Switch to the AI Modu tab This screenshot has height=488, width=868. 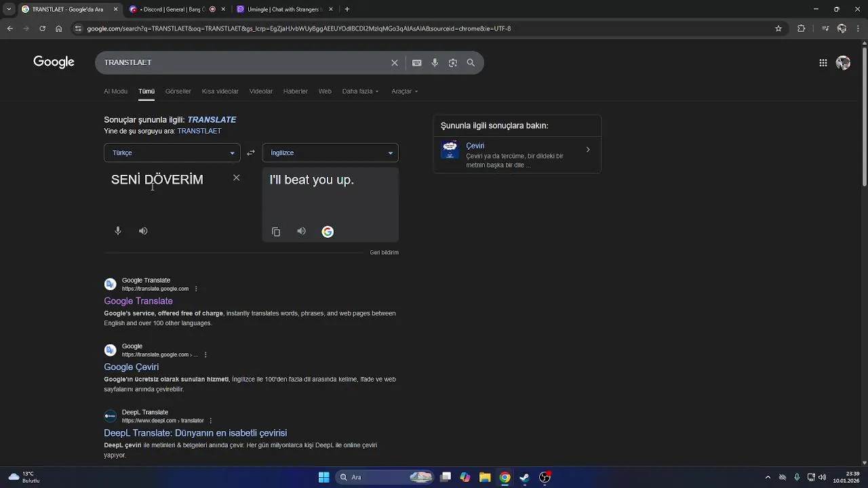[x=115, y=91]
